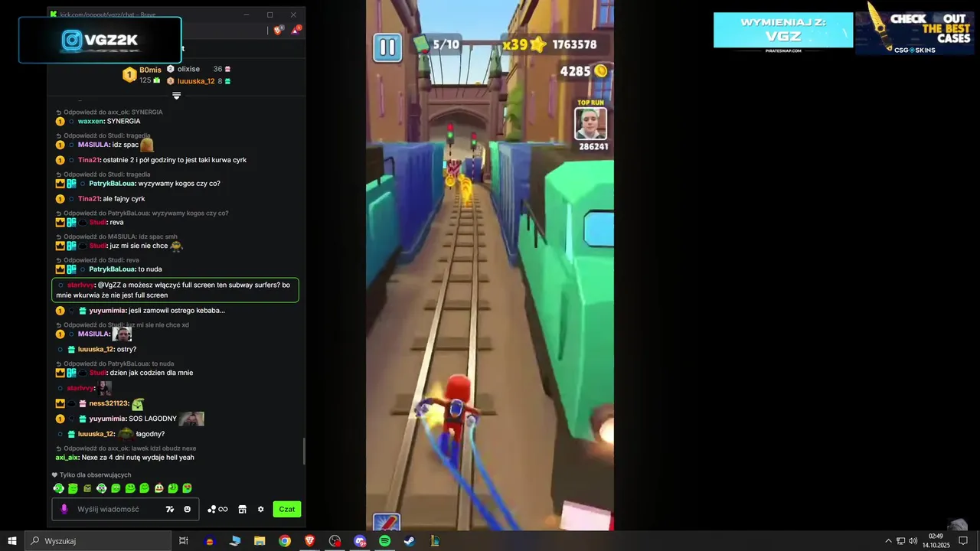The width and height of the screenshot is (980, 551).
Task: Click the star icon next to x39 multiplier
Action: click(539, 44)
